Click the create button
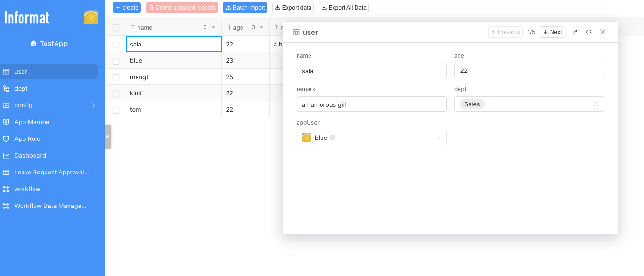 tap(126, 8)
